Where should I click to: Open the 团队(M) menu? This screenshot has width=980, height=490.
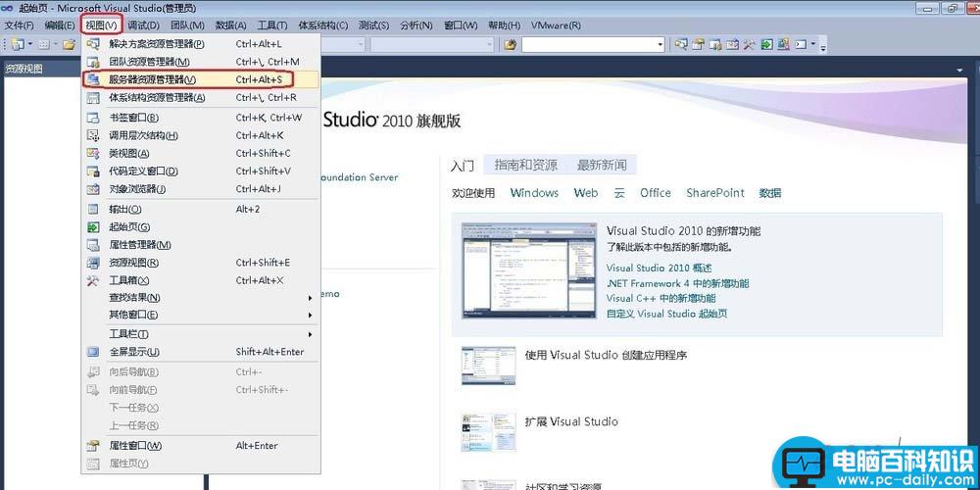click(x=187, y=25)
